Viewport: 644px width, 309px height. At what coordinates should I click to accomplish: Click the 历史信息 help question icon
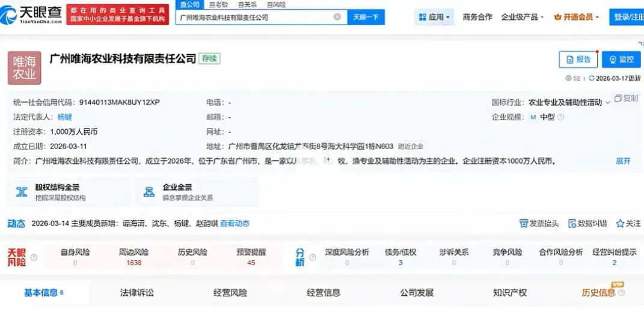pos(621,293)
